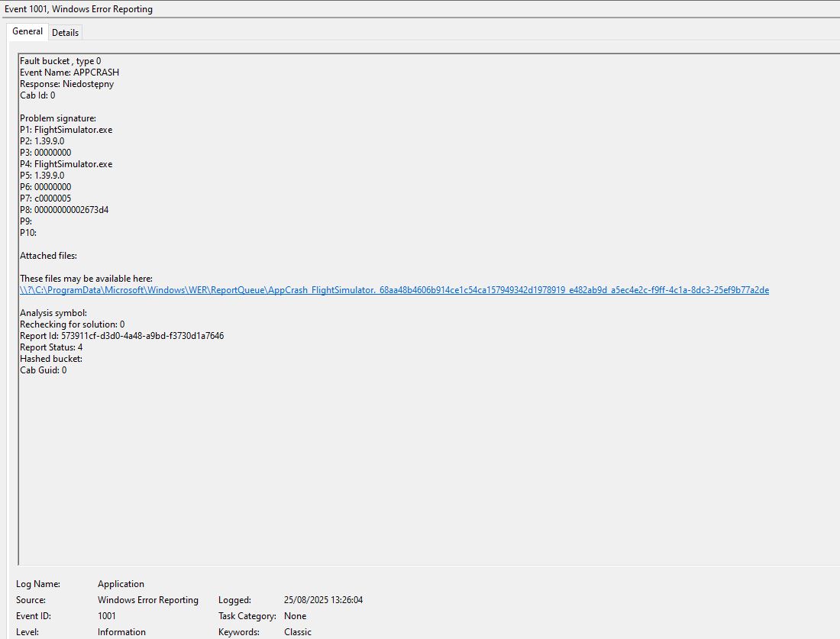Select the 'Report Status: 4' line

(51, 347)
